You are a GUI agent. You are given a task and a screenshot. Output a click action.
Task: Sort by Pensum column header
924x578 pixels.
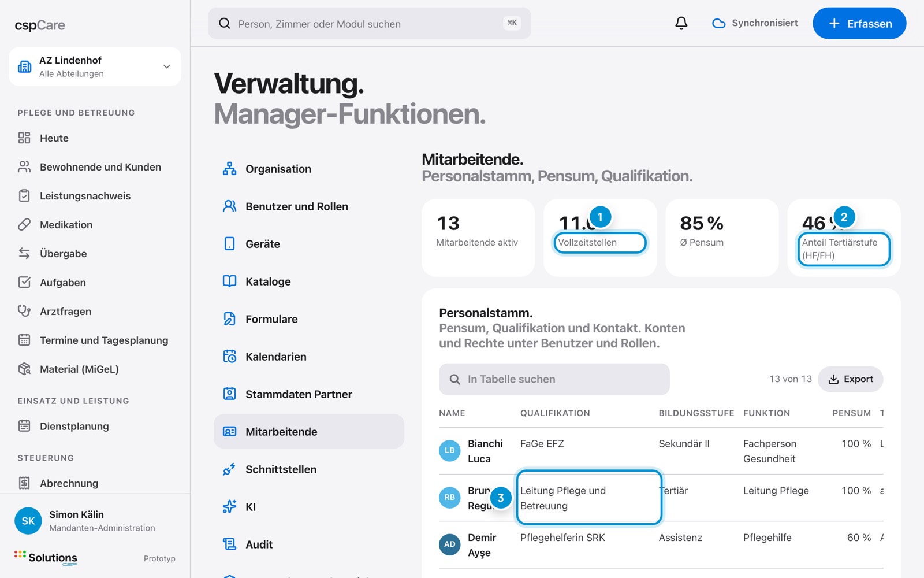coord(851,413)
